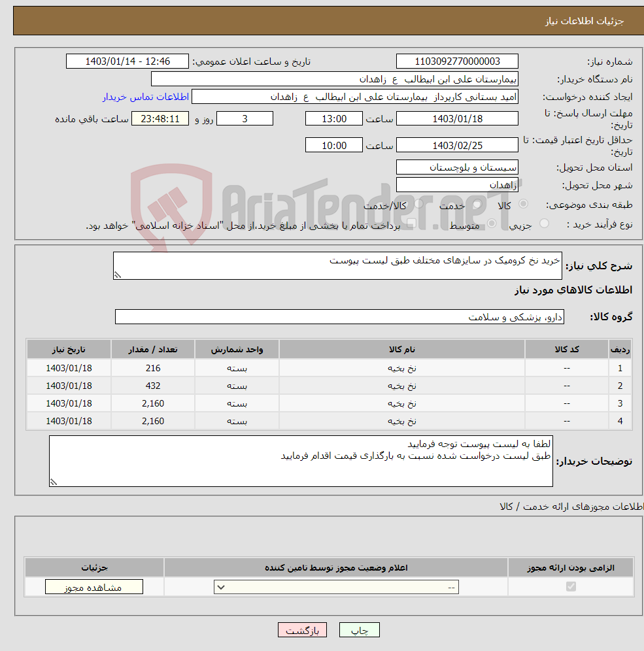Image resolution: width=644 pixels, height=651 pixels.
Task: Click quantity 2,160 in row 4
Action: pyautogui.click(x=153, y=421)
